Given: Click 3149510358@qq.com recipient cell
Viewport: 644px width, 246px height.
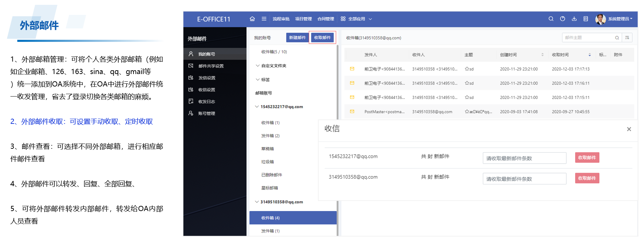Looking at the screenshot, I should click(432, 112).
